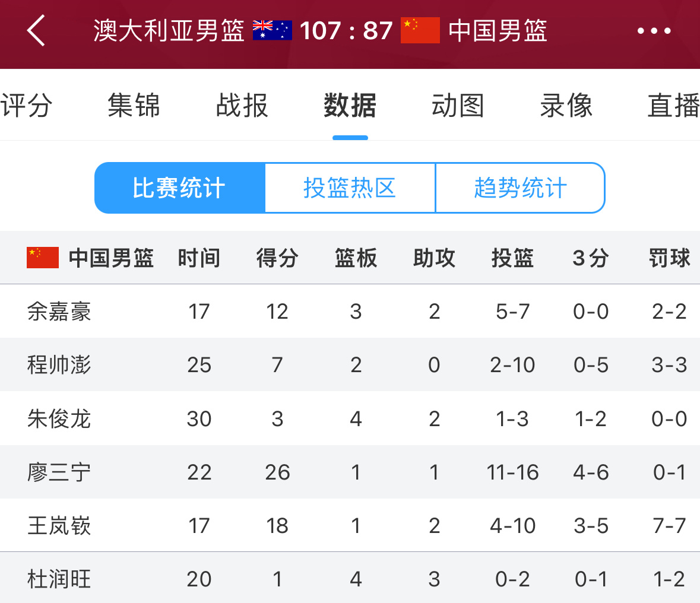Select the 数据 tab

pos(350,106)
